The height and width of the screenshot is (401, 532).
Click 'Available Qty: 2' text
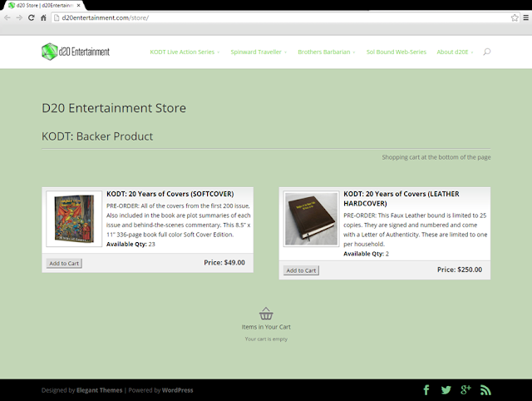366,254
